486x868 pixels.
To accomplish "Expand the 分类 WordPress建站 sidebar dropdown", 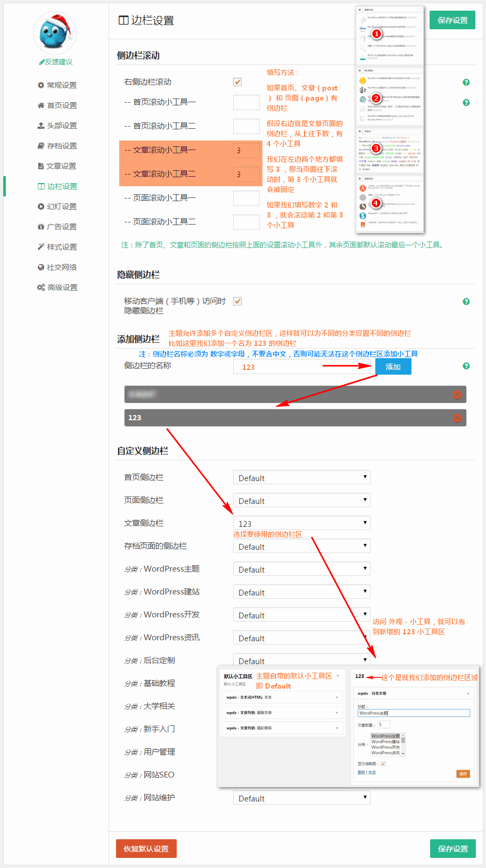I will tap(301, 592).
